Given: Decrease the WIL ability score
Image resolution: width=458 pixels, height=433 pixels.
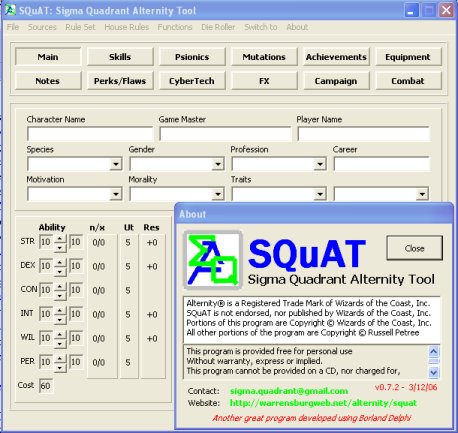Looking at the screenshot, I should [x=60, y=343].
